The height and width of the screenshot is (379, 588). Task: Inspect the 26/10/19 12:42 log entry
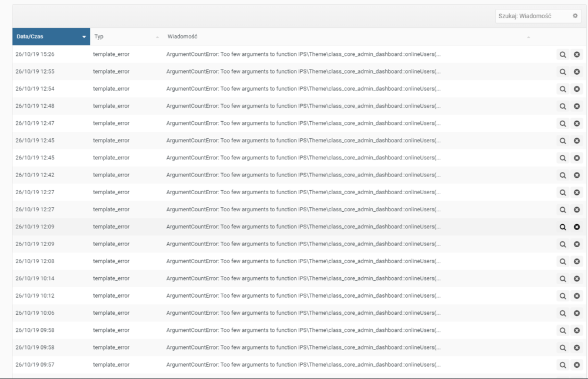pos(563,175)
